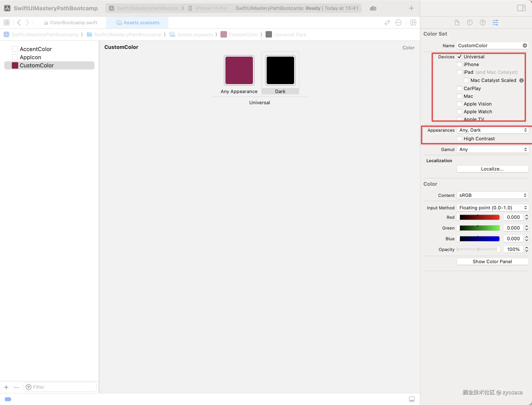Open the File inspector icon
Image resolution: width=532 pixels, height=405 pixels.
pyautogui.click(x=457, y=23)
